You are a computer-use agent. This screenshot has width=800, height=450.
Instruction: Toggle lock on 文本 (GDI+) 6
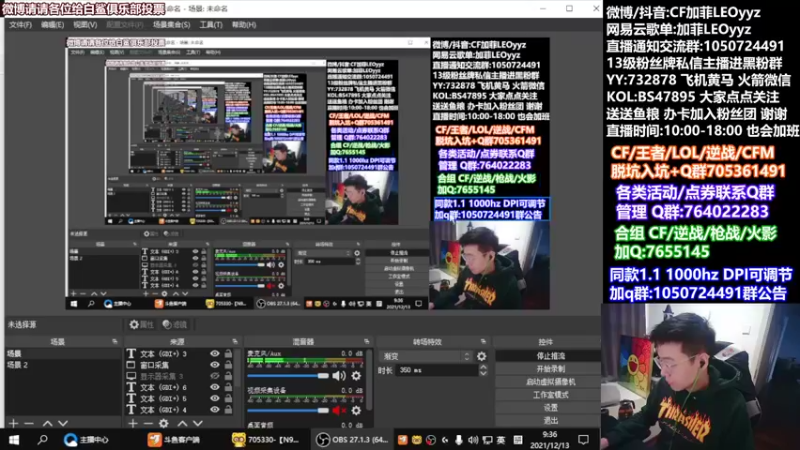(228, 387)
